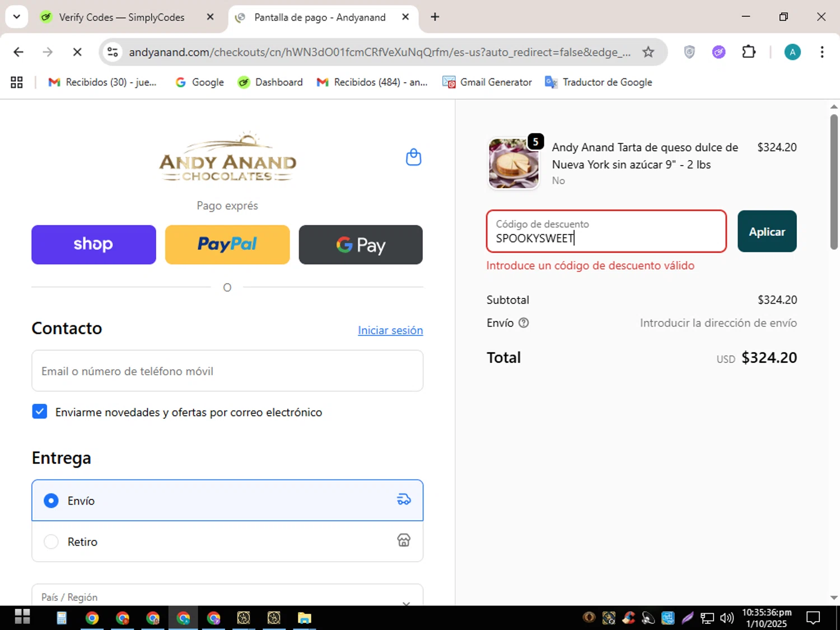Open File Explorer in the taskbar
Image resolution: width=840 pixels, height=630 pixels.
pos(304,618)
